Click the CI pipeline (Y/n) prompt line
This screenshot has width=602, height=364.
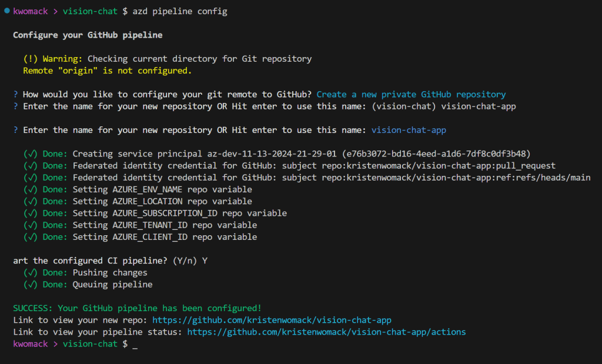click(110, 261)
